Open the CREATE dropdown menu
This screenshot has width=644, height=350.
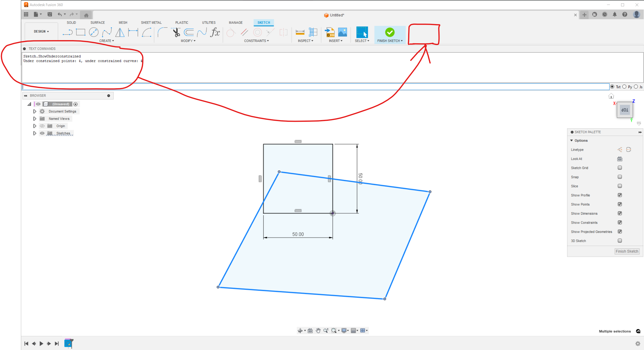tap(107, 41)
